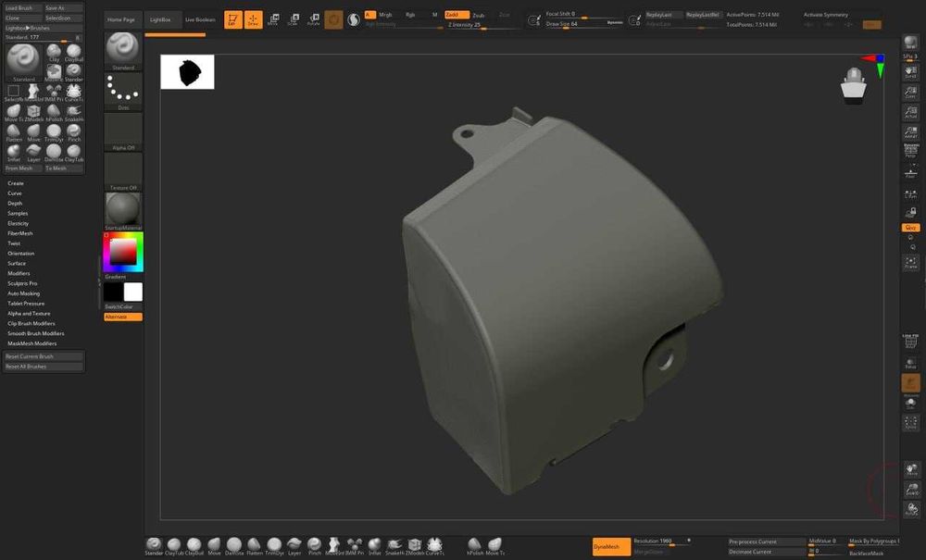Open the Home Page tab
This screenshot has width=926, height=560.
[121, 19]
